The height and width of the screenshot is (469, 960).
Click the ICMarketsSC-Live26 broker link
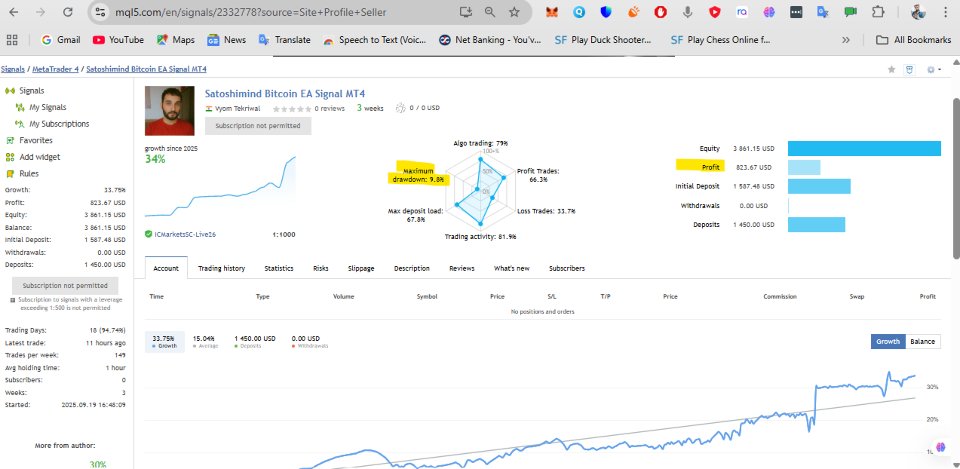pos(185,234)
